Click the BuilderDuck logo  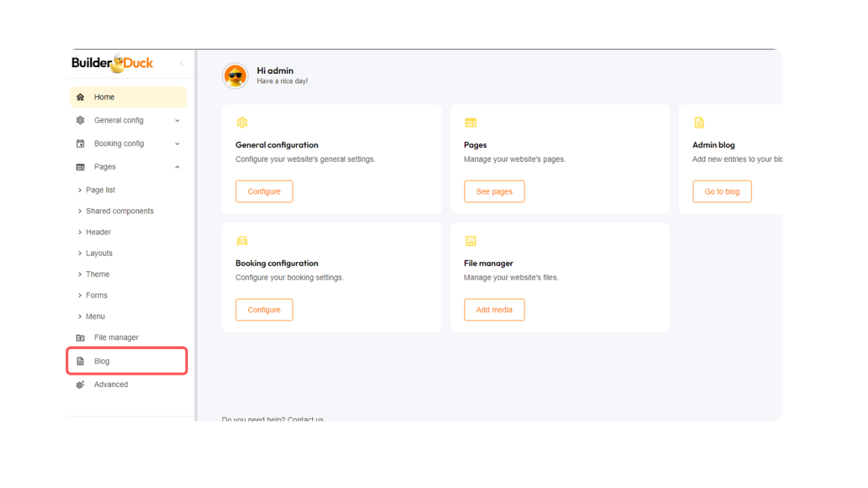(x=113, y=64)
